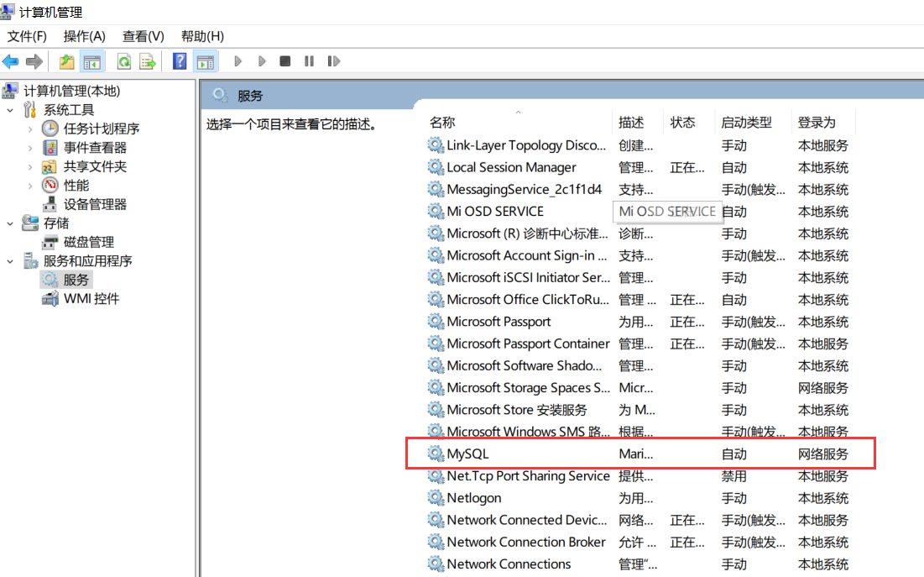Select 磁盘管理 in the tree

click(88, 242)
